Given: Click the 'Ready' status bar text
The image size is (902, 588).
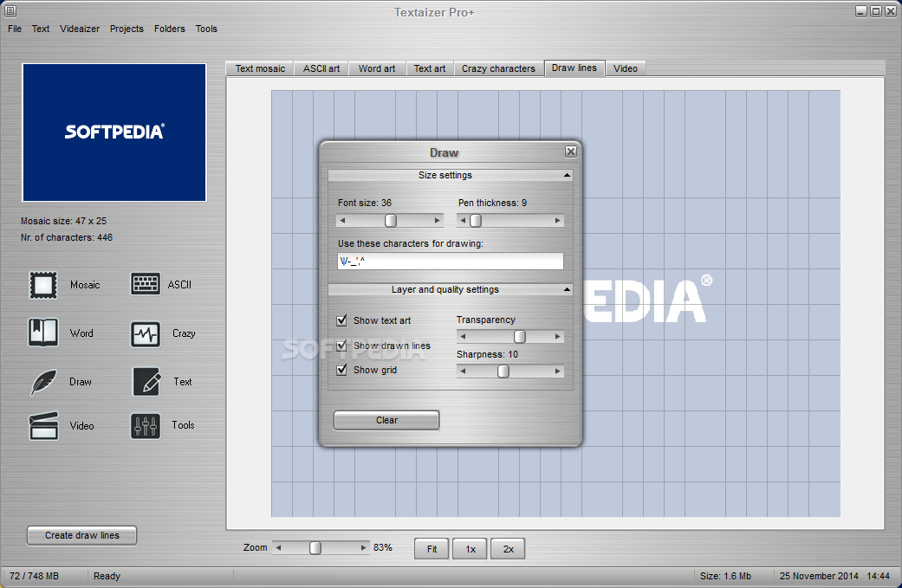Looking at the screenshot, I should point(107,576).
